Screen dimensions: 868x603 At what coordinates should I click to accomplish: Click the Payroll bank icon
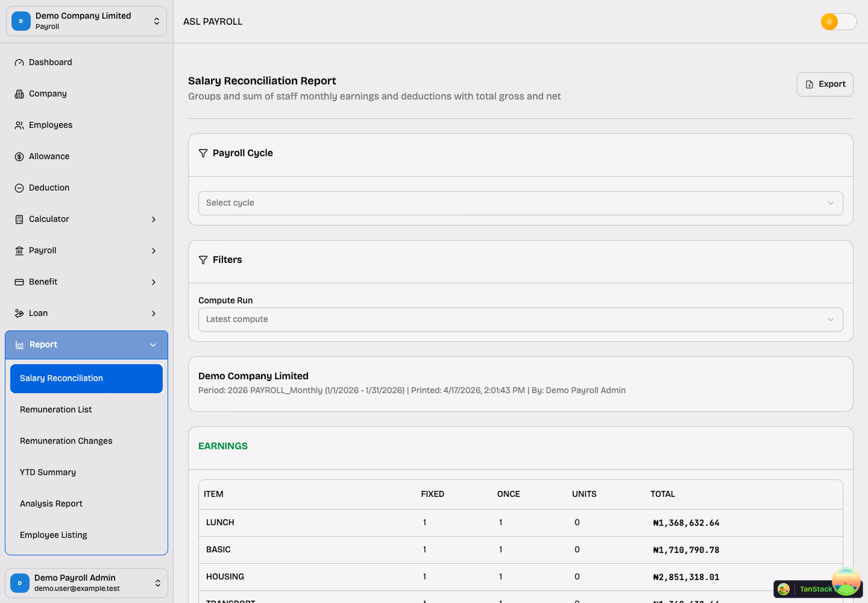pyautogui.click(x=19, y=250)
